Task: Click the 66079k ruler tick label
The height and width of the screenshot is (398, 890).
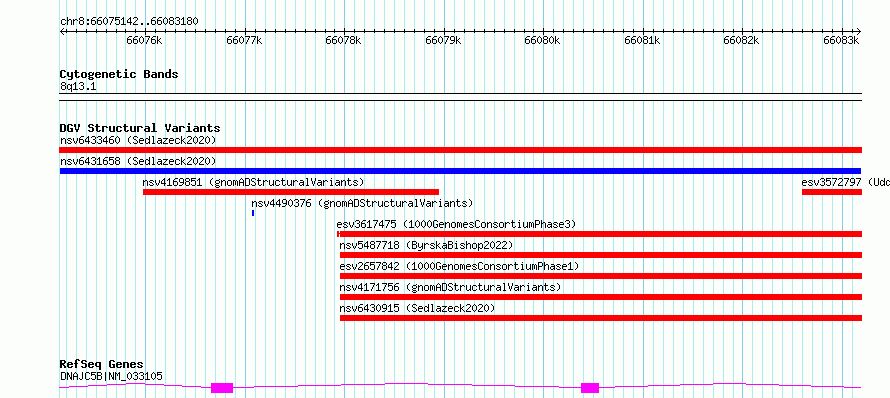Action: click(x=443, y=40)
